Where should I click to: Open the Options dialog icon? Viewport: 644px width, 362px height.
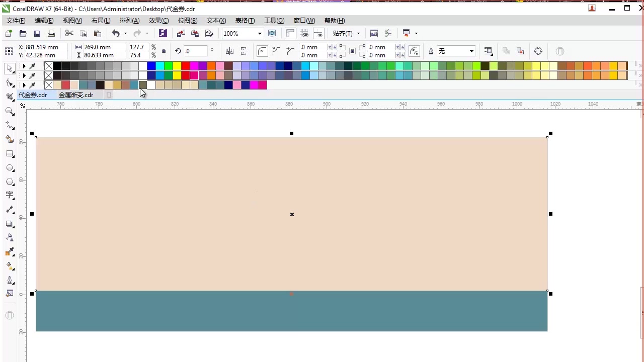[x=388, y=34]
